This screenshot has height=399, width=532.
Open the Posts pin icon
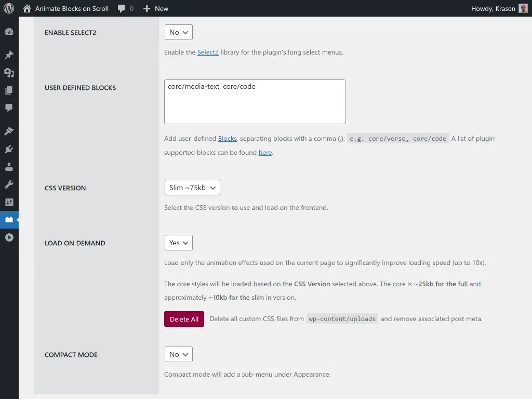point(9,55)
